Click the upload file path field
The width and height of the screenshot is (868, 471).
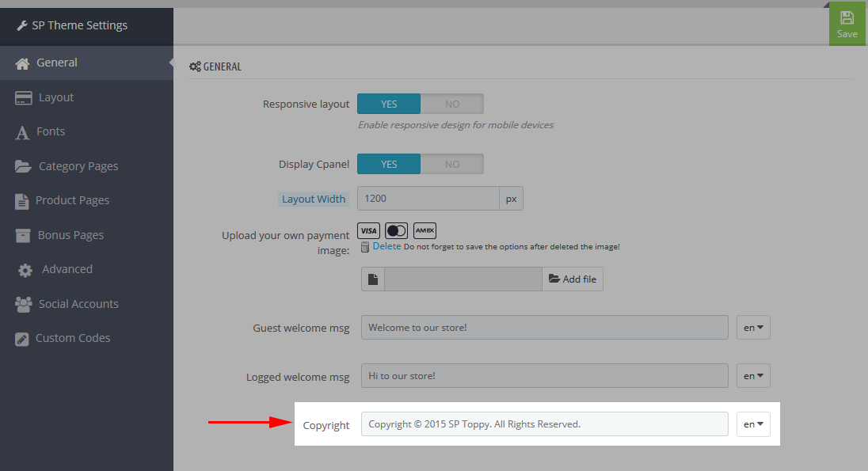pyautogui.click(x=463, y=279)
